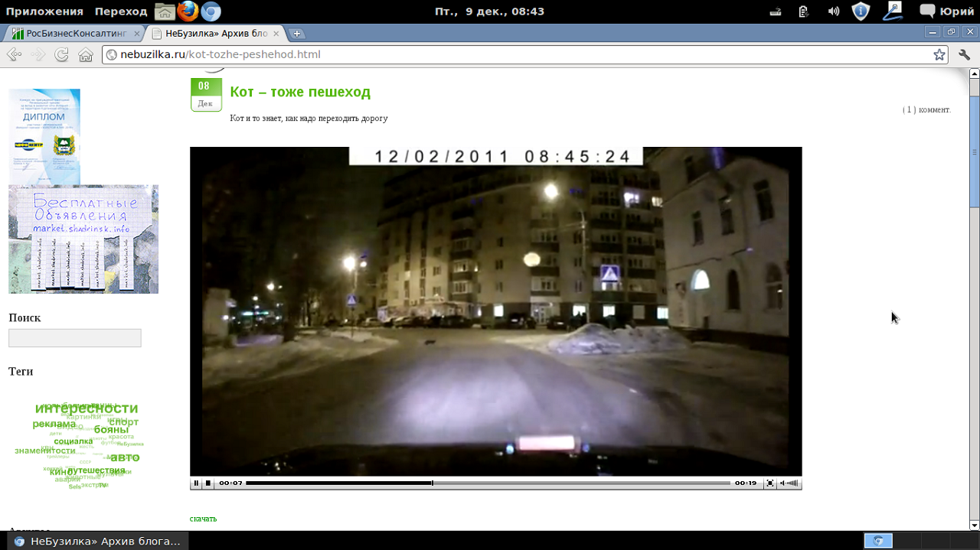The width and height of the screenshot is (980, 550).
Task: Open the Приложения menu
Action: pyautogui.click(x=44, y=11)
